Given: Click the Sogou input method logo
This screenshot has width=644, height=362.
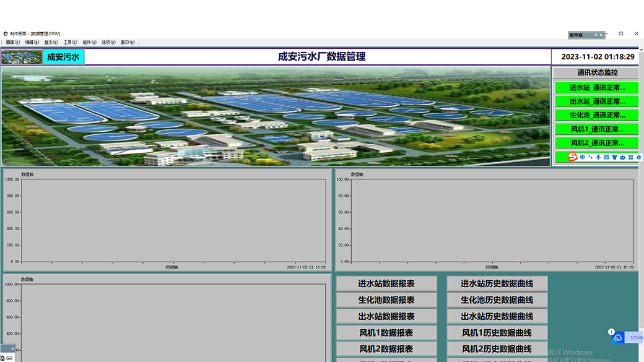Looking at the screenshot, I should pyautogui.click(x=572, y=157).
